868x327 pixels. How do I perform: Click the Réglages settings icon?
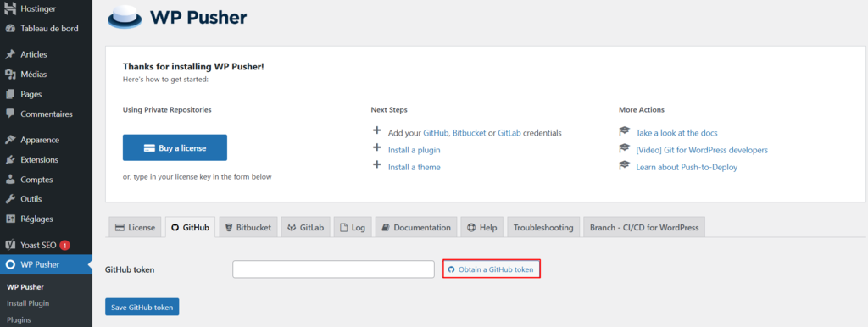(x=10, y=219)
